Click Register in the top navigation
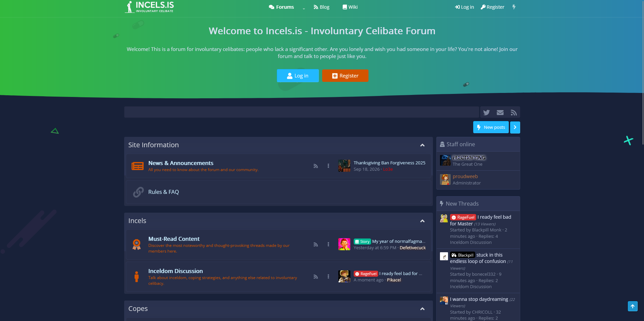Image resolution: width=644 pixels, height=321 pixels. (x=492, y=7)
